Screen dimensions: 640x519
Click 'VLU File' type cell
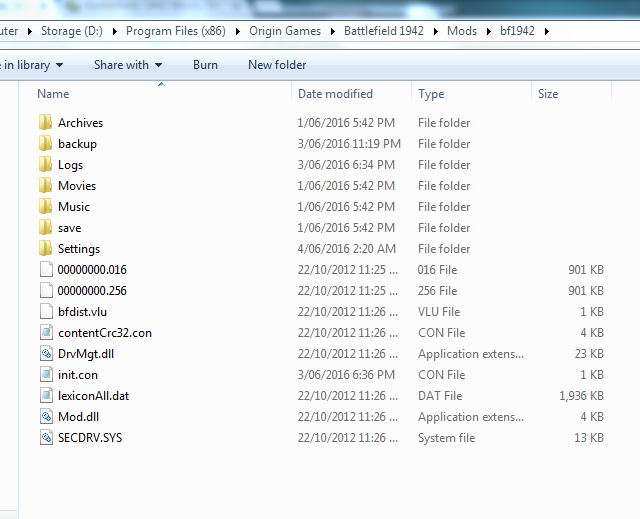pos(439,312)
